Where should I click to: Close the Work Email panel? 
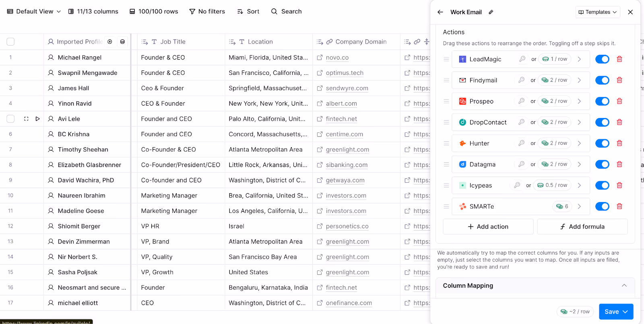[x=630, y=12]
